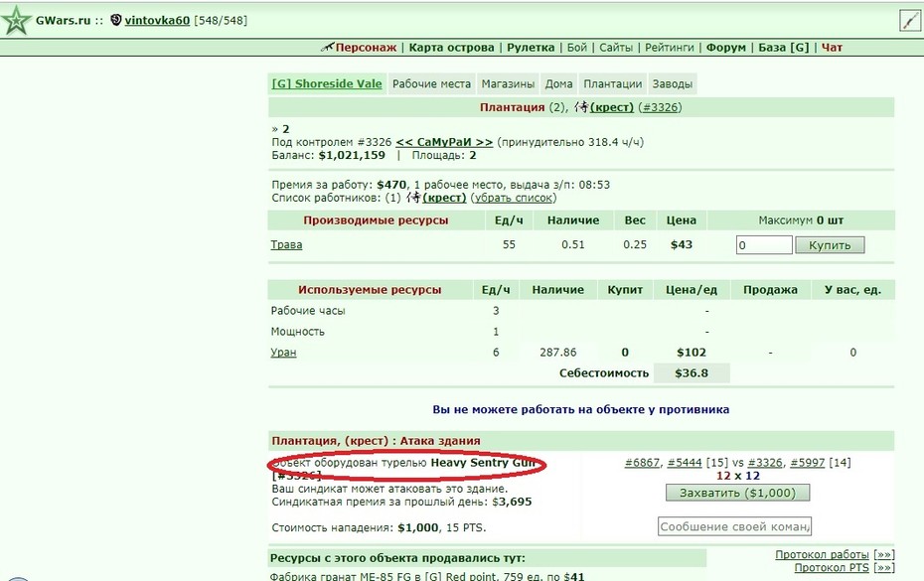The image size is (924, 581).
Task: Open #3326 link in attack section
Action: pos(765,463)
